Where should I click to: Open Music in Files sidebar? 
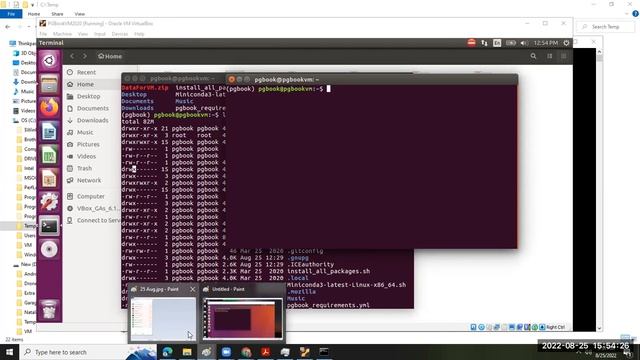[85, 132]
